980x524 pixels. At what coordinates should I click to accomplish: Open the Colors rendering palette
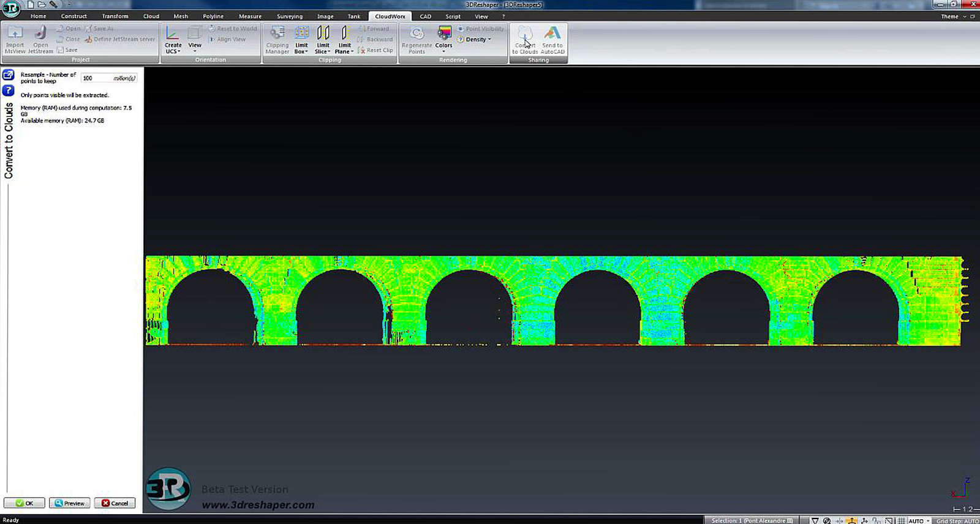point(443,38)
